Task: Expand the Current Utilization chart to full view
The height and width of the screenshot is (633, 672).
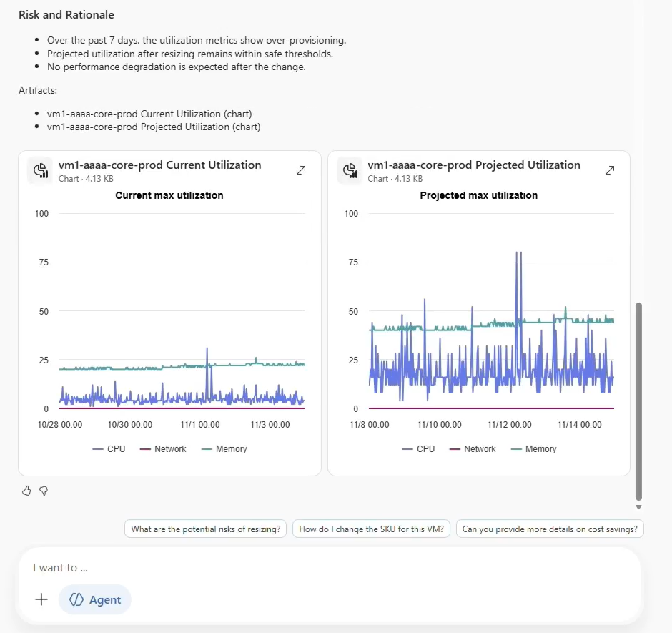Action: click(x=300, y=170)
